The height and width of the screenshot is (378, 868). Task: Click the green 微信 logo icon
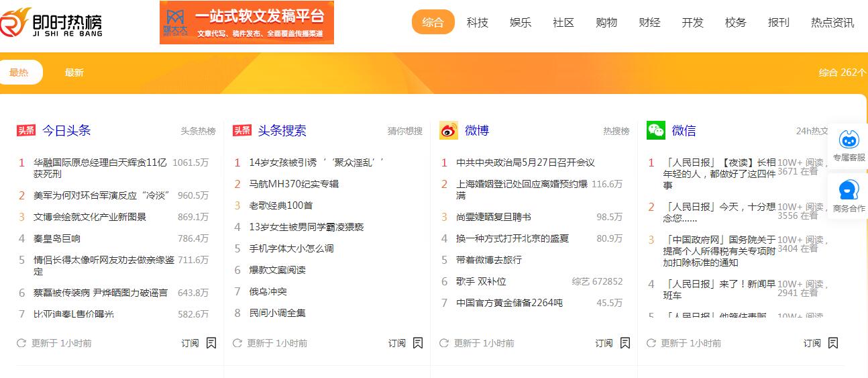pyautogui.click(x=655, y=130)
